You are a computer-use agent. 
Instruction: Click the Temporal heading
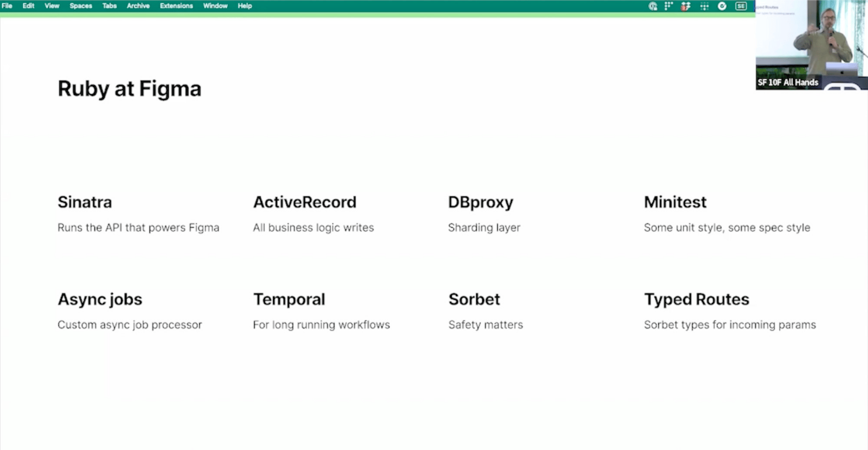[x=289, y=300]
